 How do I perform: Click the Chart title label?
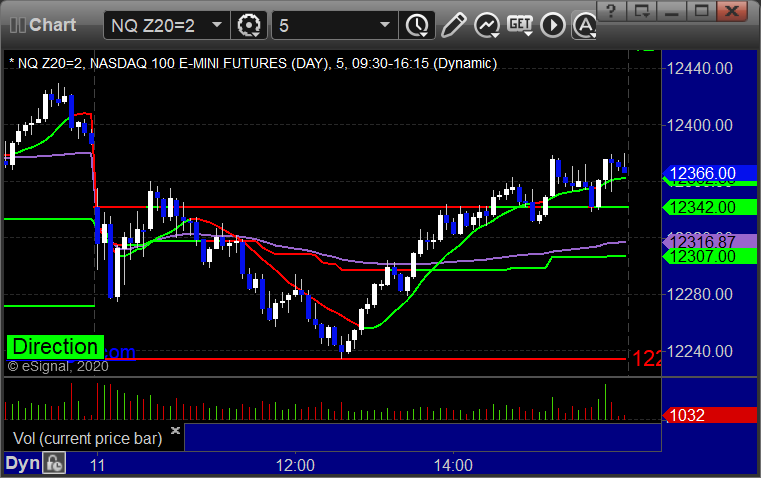point(52,25)
